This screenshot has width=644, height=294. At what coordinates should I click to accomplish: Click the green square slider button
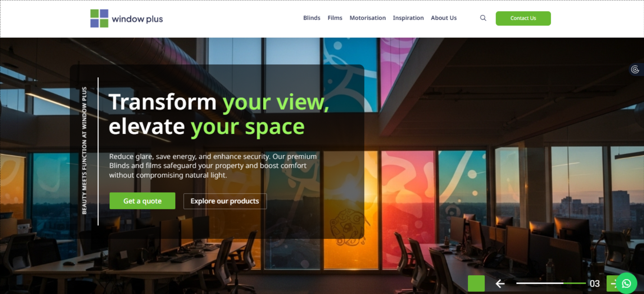click(x=476, y=283)
